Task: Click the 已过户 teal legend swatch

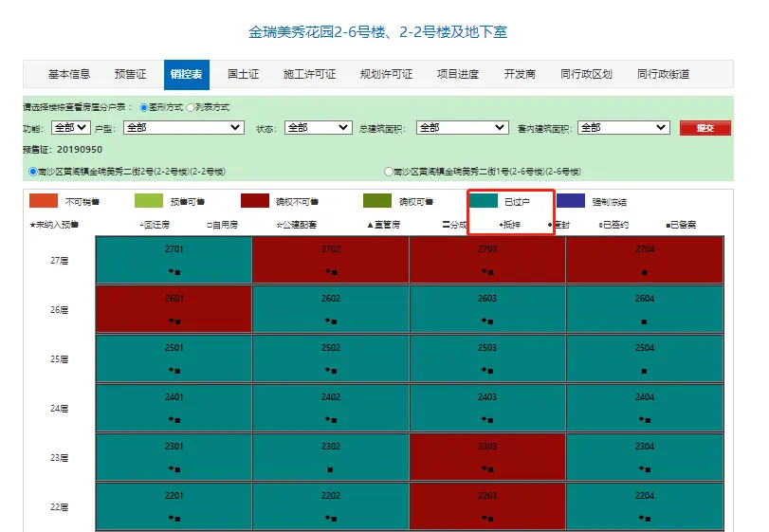Action: [484, 200]
